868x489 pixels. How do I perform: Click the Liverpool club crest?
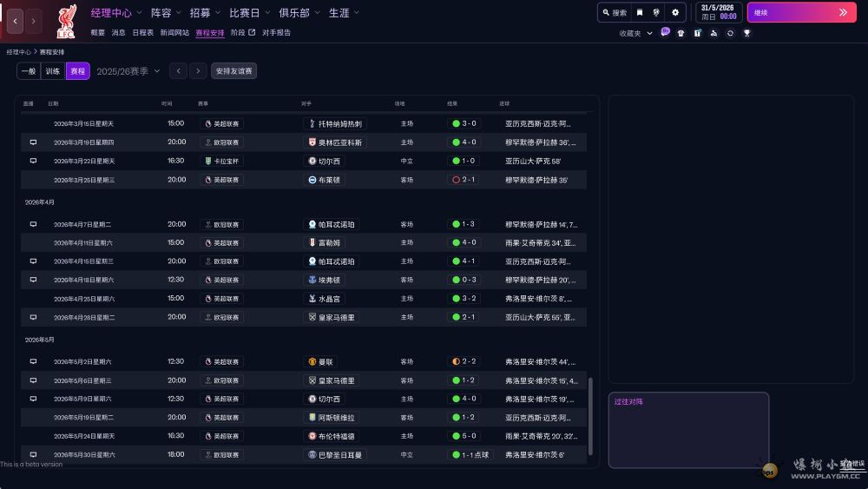click(x=65, y=21)
